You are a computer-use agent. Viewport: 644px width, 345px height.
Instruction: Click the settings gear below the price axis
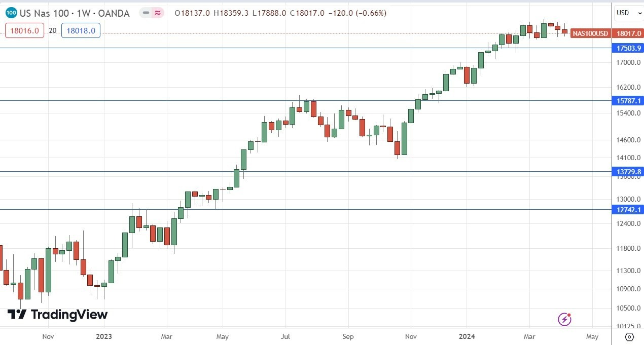pos(630,336)
